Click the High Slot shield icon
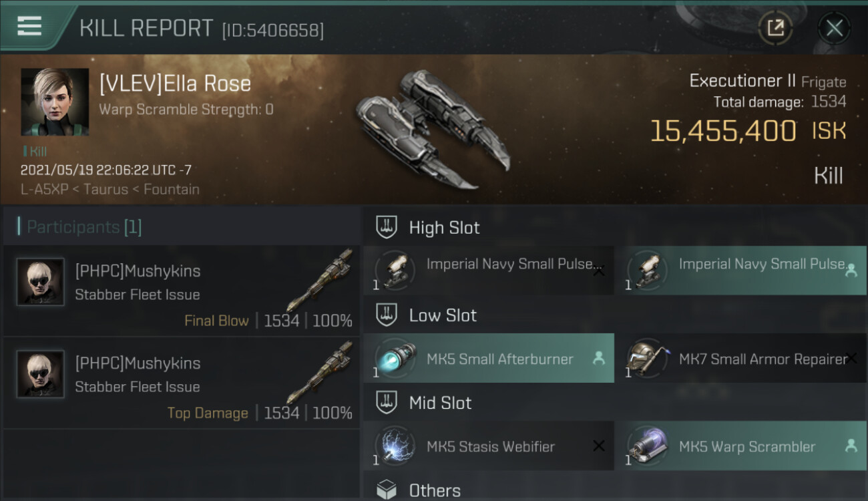Screen dimensions: 868x501 point(387,227)
